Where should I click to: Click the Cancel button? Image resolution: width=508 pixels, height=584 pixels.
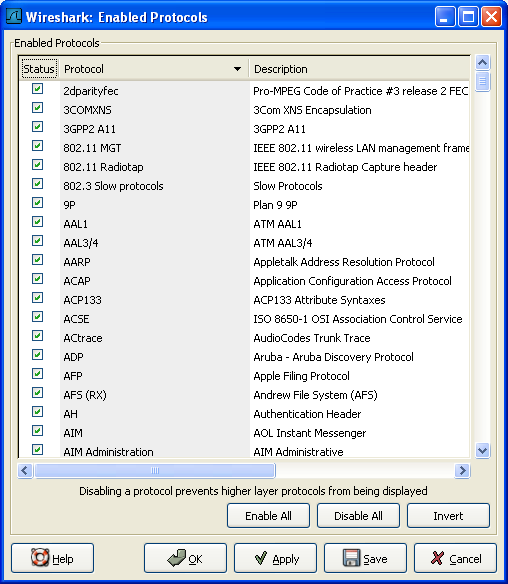455,558
